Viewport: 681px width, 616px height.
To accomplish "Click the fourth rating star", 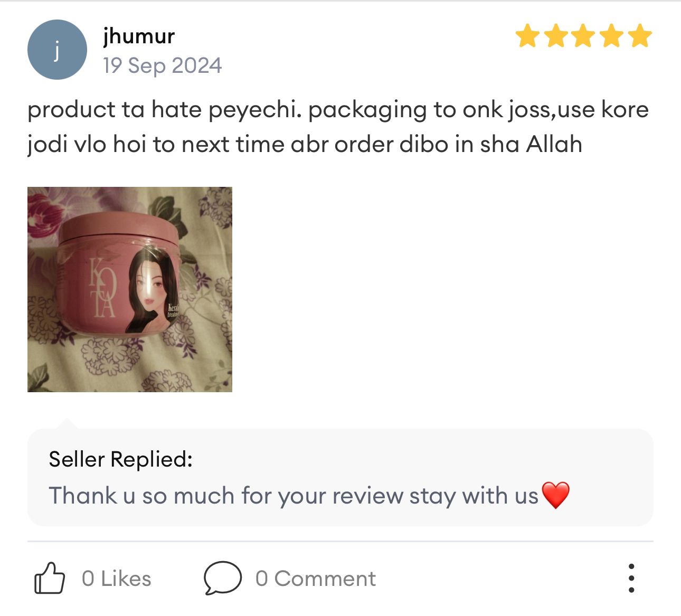I will (x=612, y=36).
